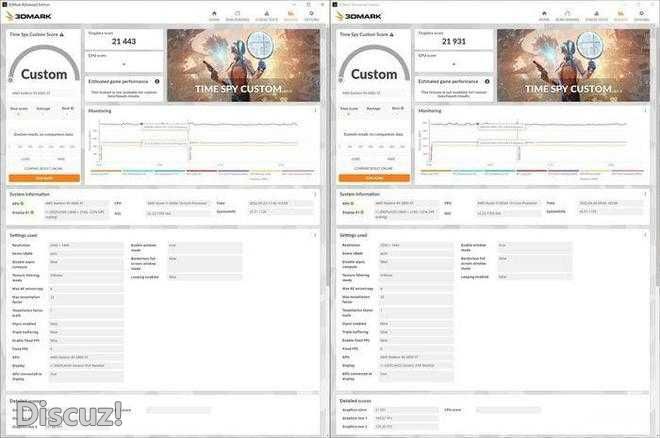Click Compare result online in 21 931 window
The width and height of the screenshot is (660, 438).
pos(373,168)
